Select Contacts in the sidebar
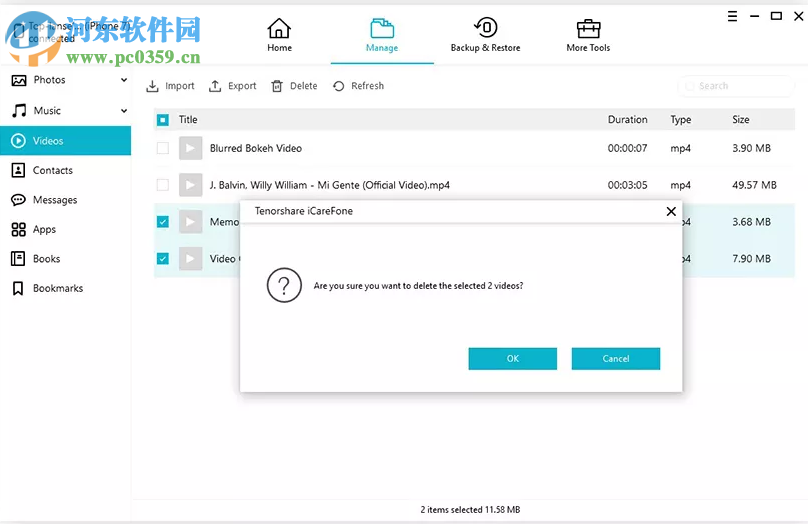 (x=65, y=170)
